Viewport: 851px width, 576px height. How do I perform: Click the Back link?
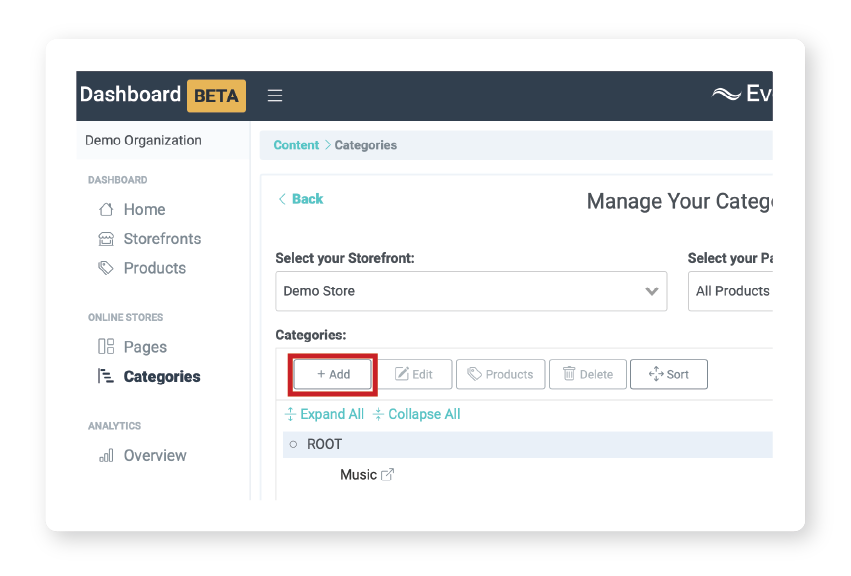(300, 199)
